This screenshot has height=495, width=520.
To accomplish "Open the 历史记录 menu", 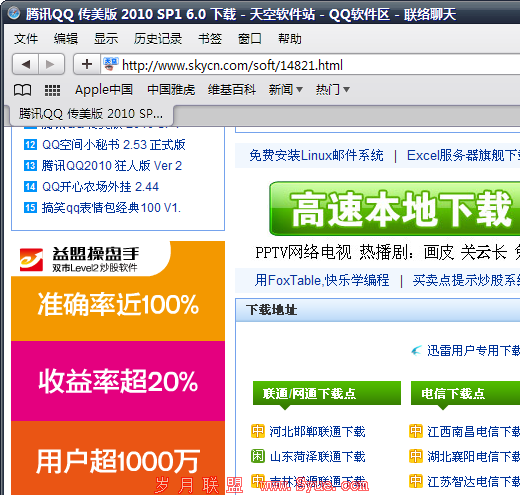I will pos(158,39).
